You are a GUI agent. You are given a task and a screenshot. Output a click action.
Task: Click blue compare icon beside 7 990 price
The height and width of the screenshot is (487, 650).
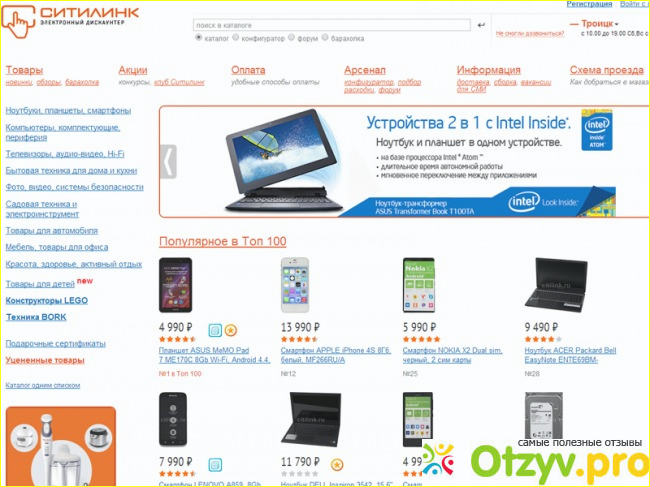point(215,465)
